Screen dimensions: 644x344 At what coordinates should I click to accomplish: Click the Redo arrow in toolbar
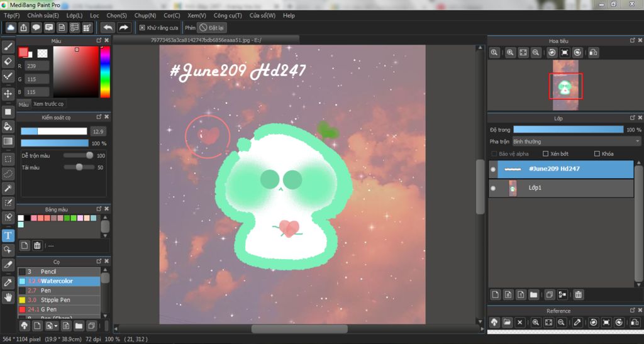(x=123, y=28)
